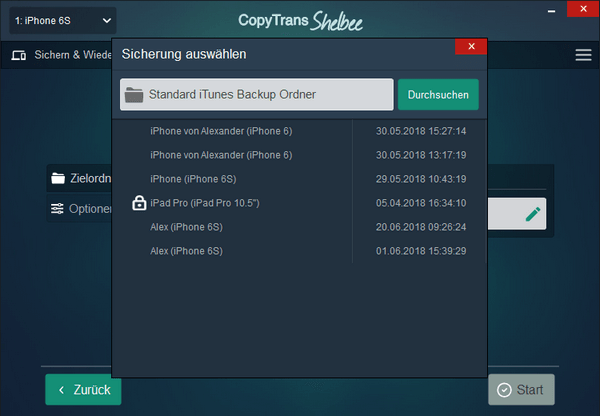This screenshot has width=600, height=416.
Task: Close the Sicherung auswählen dialog
Action: point(471,46)
